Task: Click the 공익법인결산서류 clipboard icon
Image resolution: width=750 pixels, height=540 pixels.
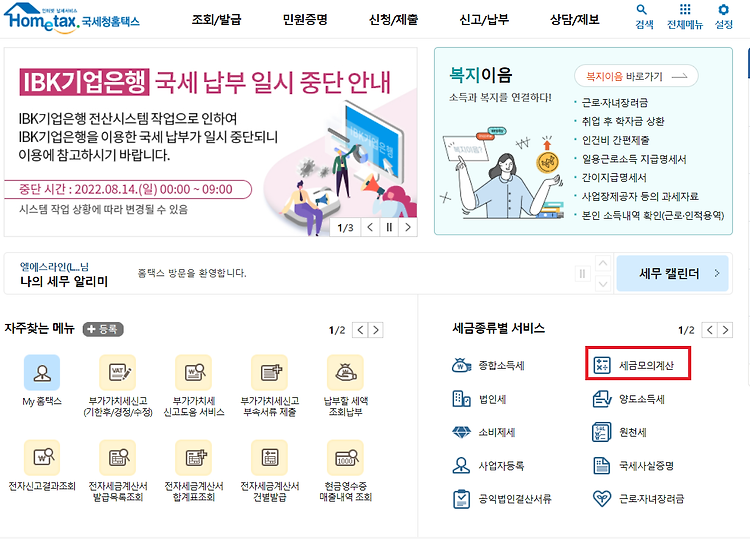Action: (462, 499)
